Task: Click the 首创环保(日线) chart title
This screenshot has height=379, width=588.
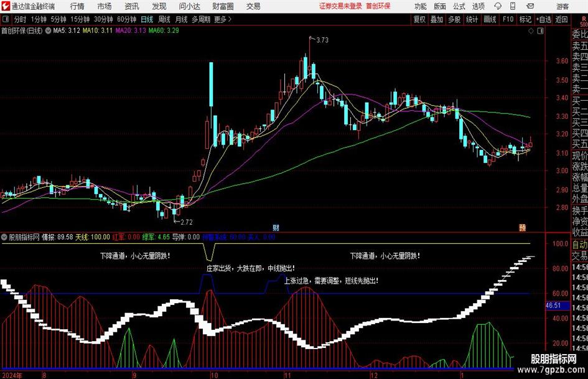Action: (x=22, y=30)
